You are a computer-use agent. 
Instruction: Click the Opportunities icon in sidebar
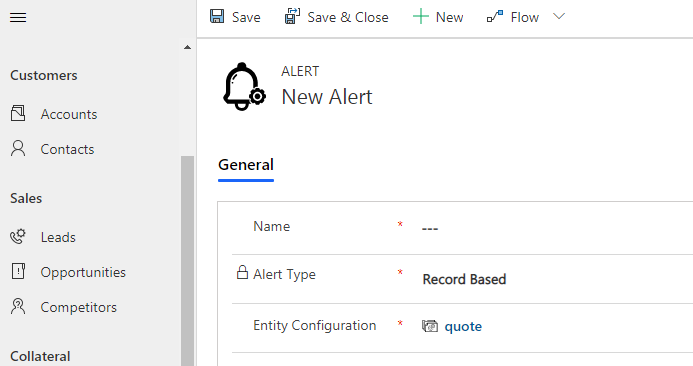point(18,271)
